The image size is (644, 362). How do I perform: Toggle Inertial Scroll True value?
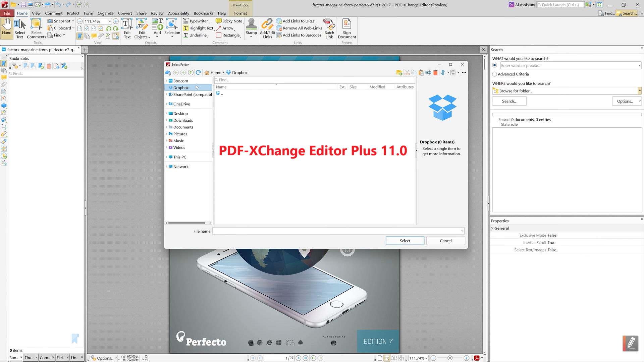tap(551, 243)
